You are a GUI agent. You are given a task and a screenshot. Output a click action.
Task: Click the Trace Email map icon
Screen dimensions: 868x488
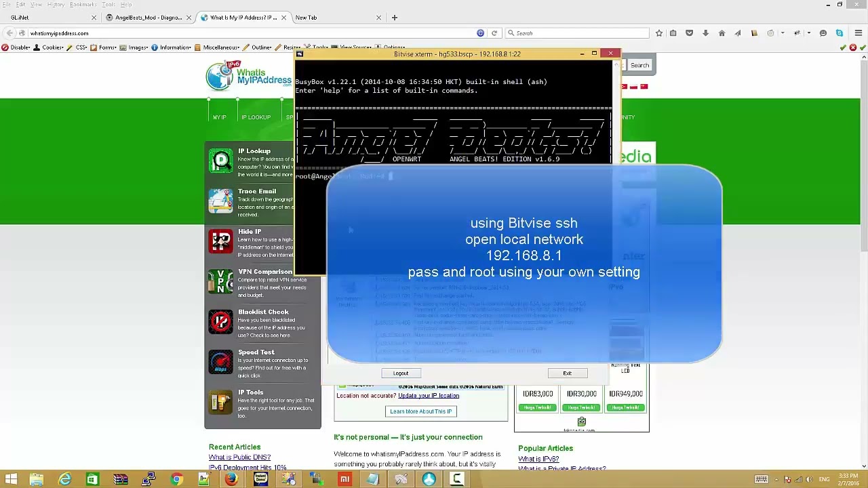pyautogui.click(x=220, y=201)
